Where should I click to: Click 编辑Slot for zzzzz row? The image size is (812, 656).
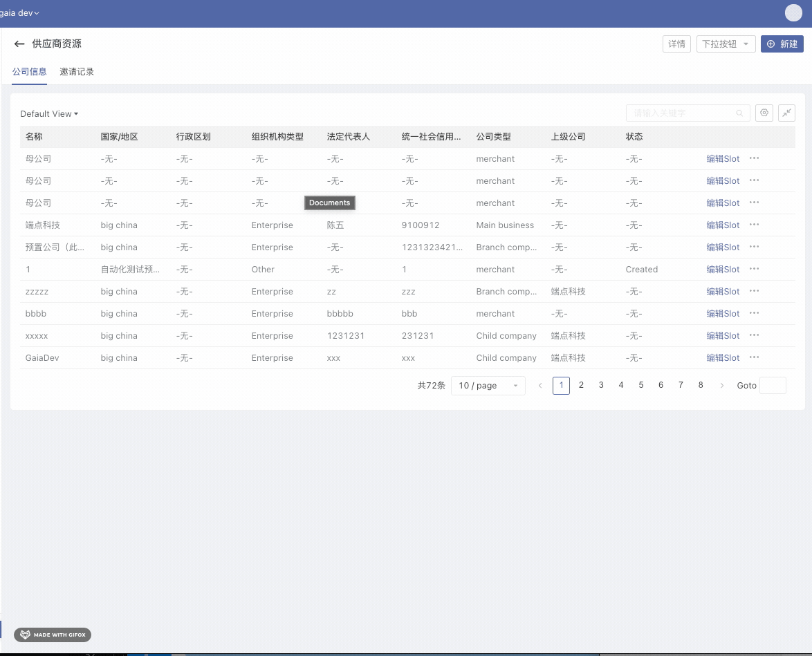[x=723, y=292]
